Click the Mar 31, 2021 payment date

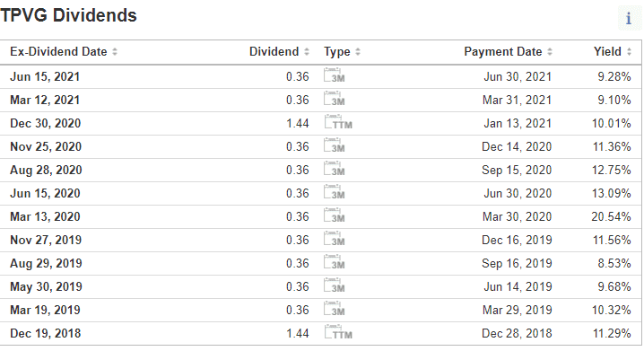(x=517, y=101)
